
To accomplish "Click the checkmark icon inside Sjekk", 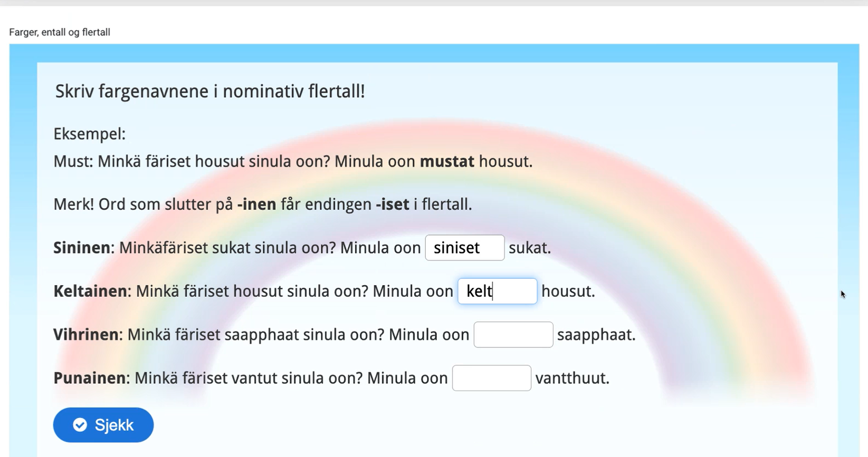I will coord(80,425).
